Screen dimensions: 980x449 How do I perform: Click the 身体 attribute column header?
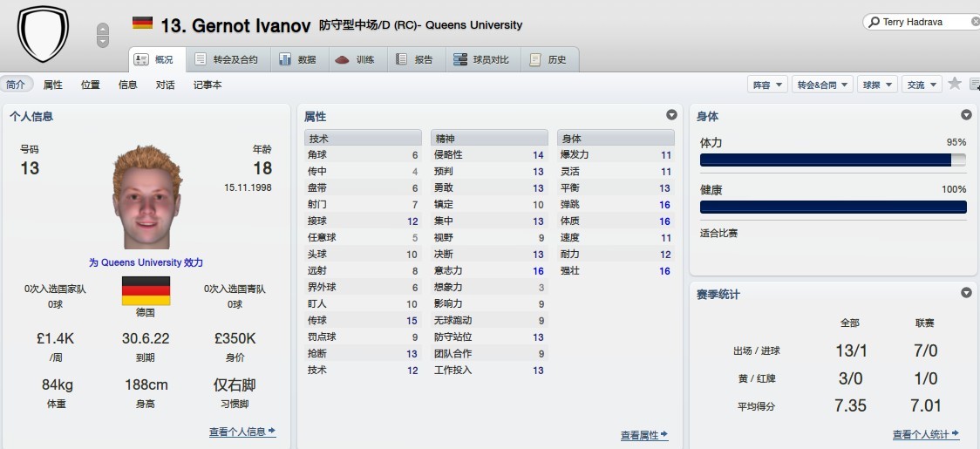(x=616, y=139)
